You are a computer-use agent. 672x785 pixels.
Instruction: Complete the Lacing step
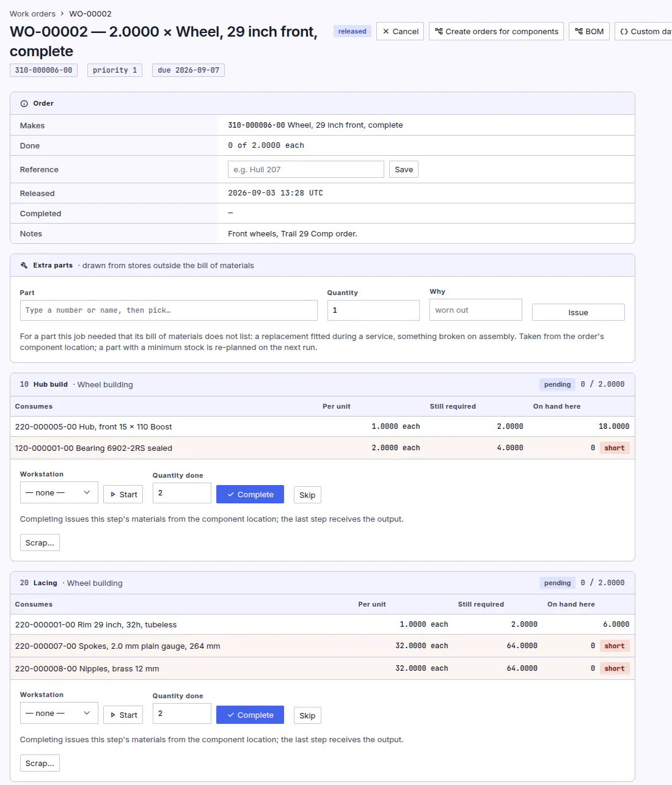click(x=250, y=715)
